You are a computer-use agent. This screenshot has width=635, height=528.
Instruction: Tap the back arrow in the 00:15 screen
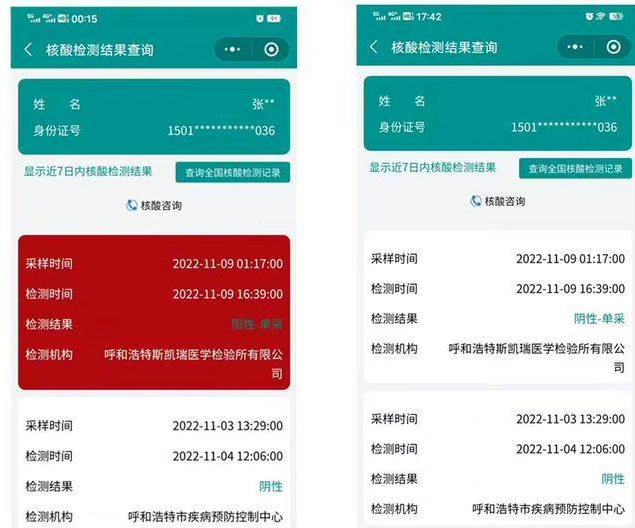[x=28, y=50]
